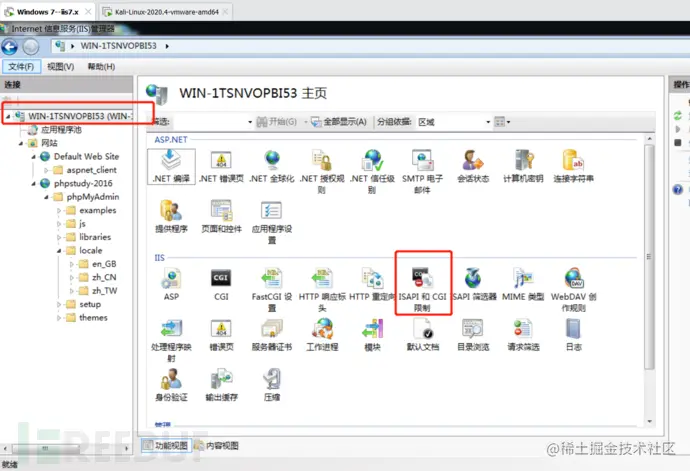Collapse the locale folder node
Screen dimensions: 690x471
(x=59, y=251)
